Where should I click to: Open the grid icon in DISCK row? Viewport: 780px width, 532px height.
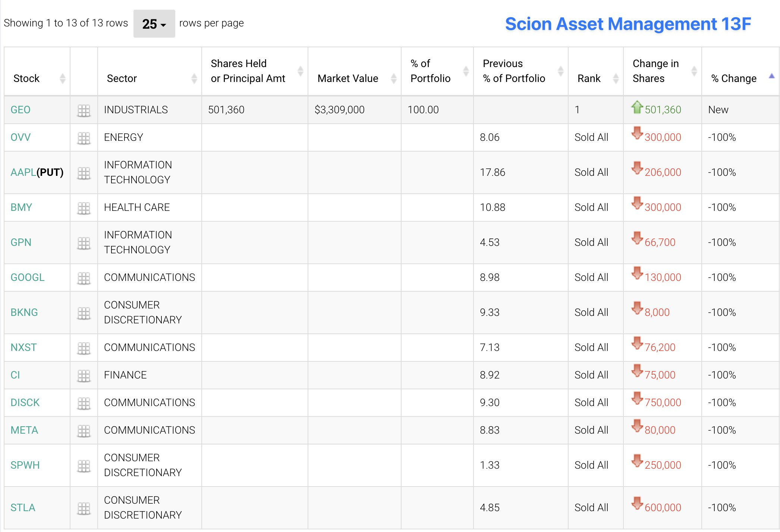[x=84, y=403]
